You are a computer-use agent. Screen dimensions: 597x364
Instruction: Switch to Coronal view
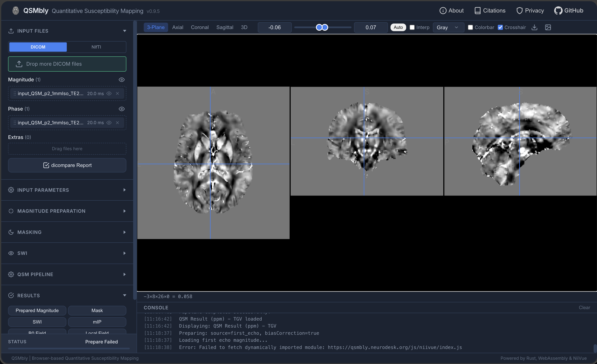click(200, 27)
